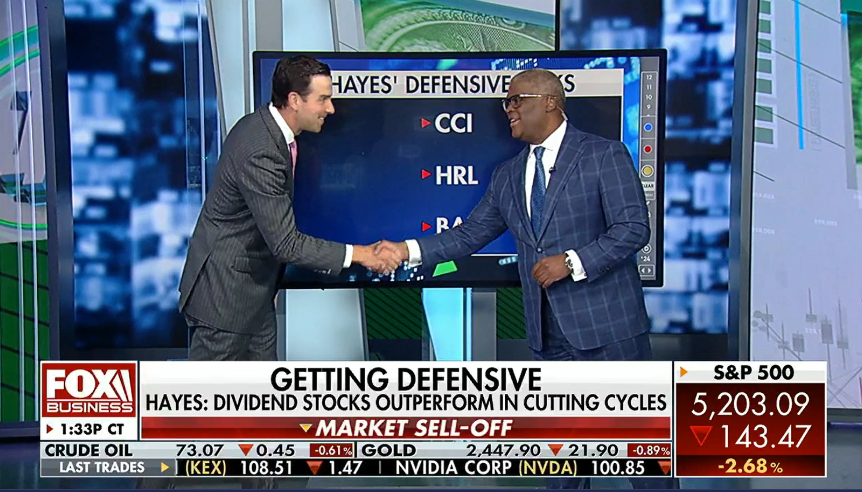Click the HAYES: DIVIDEND STOCKS subheadline
Screen dimensions: 862x492
[406, 403]
